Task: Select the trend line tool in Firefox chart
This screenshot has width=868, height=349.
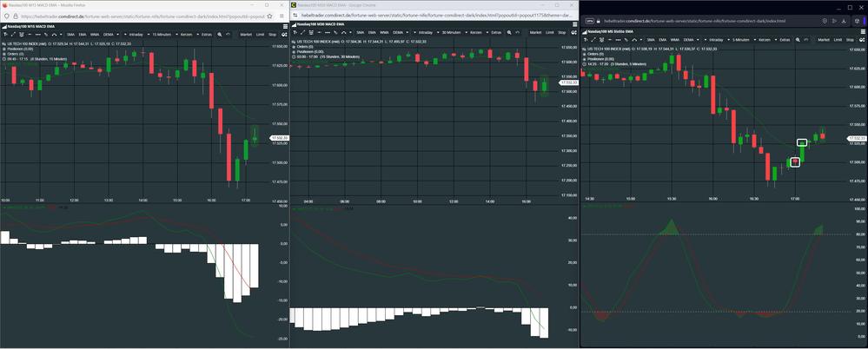Action: 13,34
